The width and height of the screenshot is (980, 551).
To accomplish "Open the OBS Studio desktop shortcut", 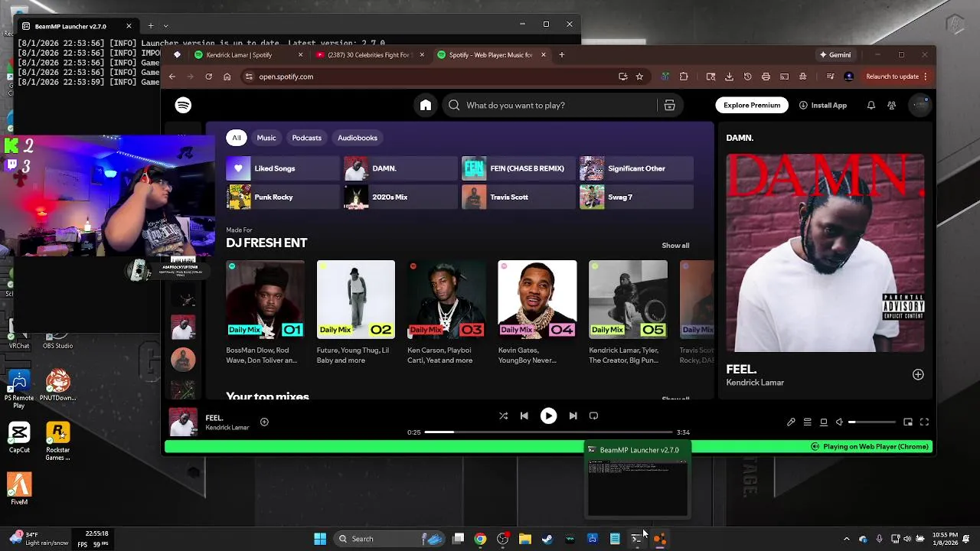I will 57,341.
